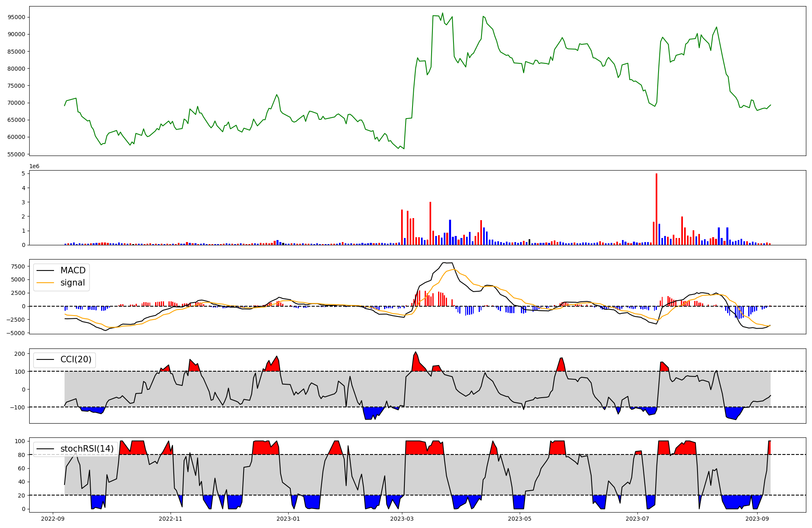Click the 200 tick on CCI axis

pos(20,354)
